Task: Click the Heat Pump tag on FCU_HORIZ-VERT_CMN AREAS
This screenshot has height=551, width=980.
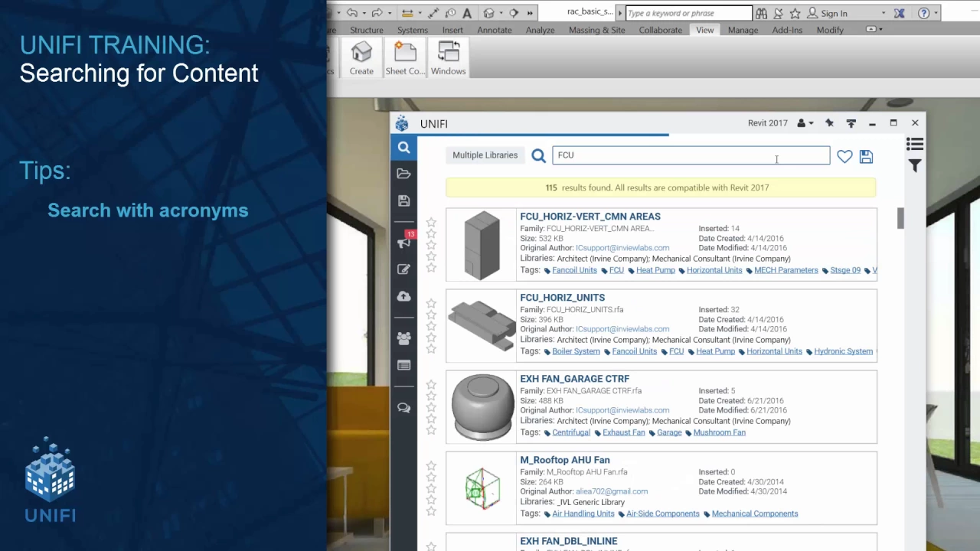Action: click(655, 270)
